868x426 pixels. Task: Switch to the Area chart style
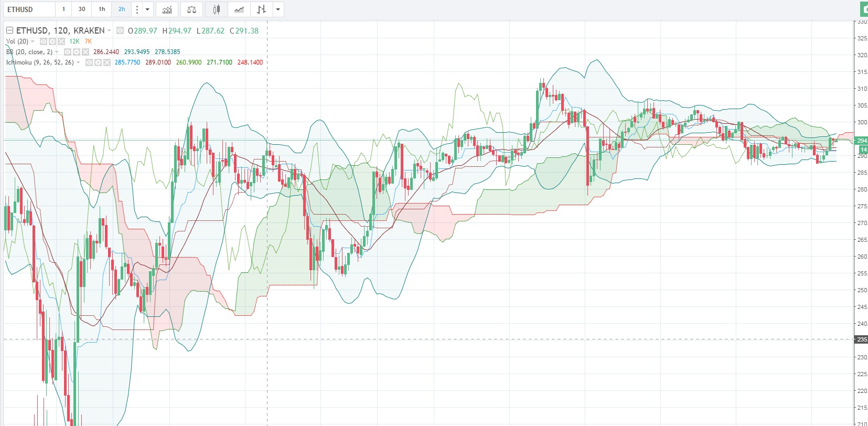click(239, 9)
